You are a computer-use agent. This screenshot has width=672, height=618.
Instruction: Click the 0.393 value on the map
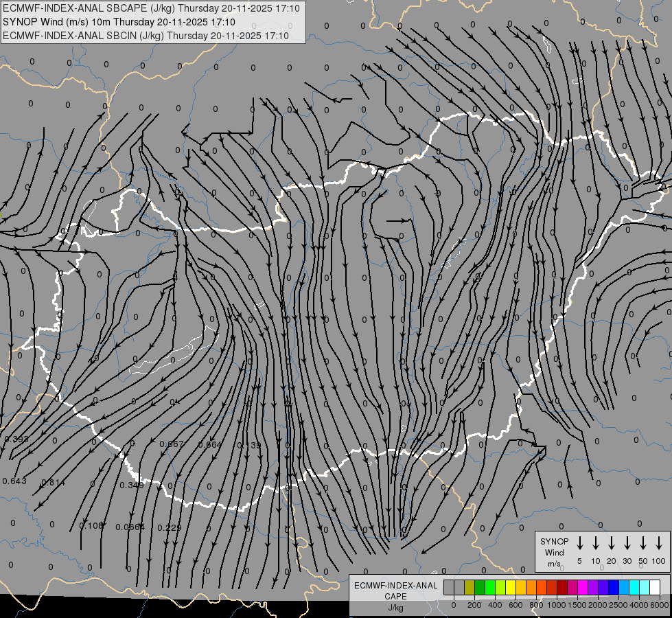[16, 439]
